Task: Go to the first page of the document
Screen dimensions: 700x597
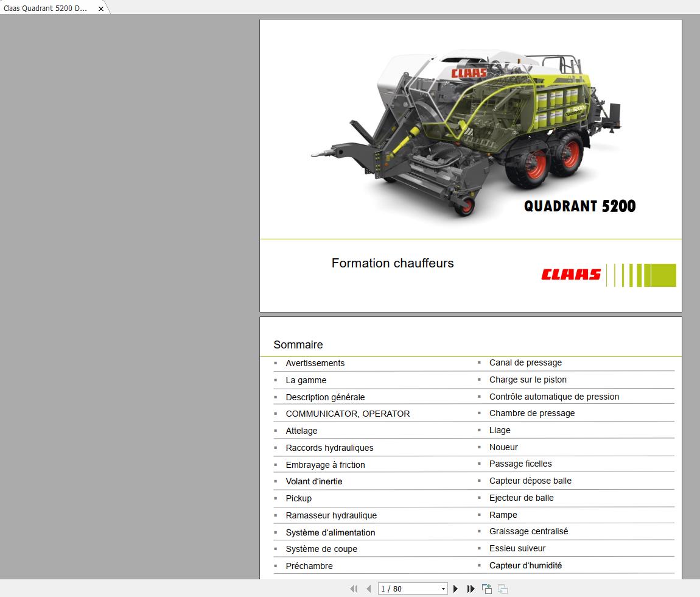Action: [354, 588]
